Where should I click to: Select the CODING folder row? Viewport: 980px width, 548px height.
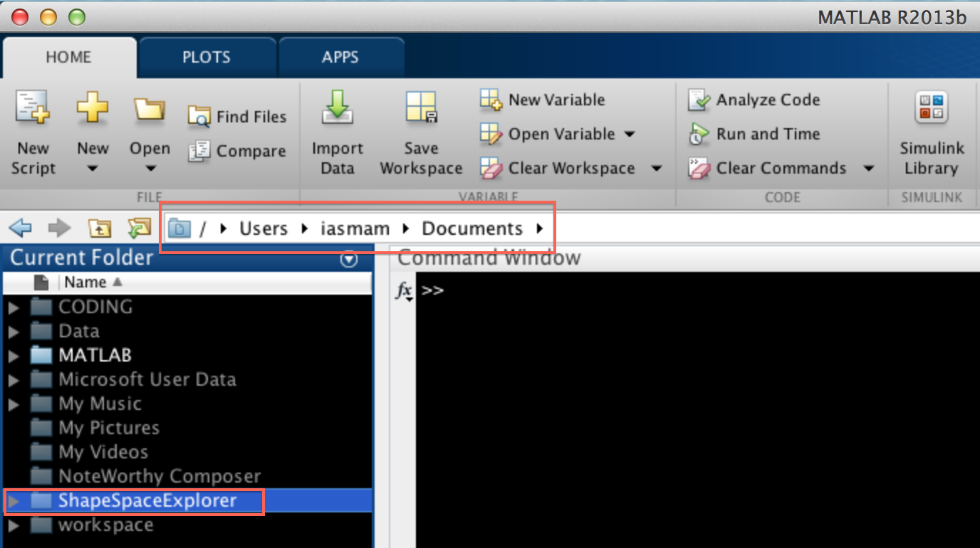click(x=187, y=307)
